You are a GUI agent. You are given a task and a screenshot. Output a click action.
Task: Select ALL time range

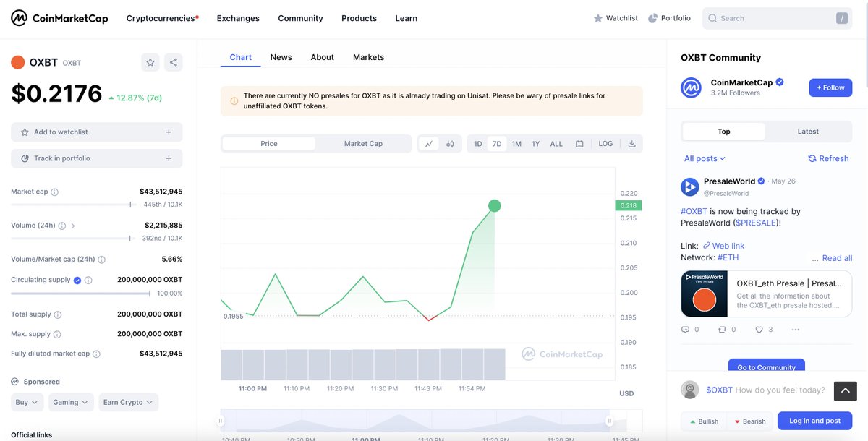[556, 144]
